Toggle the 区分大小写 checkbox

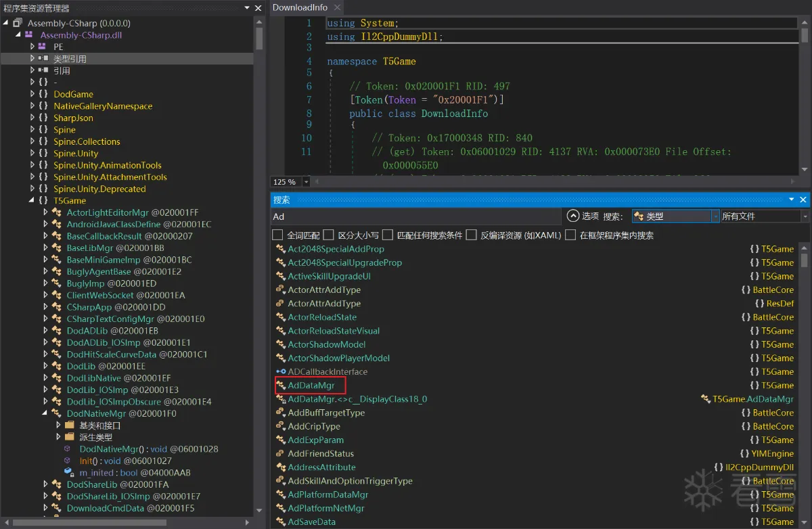pos(329,235)
